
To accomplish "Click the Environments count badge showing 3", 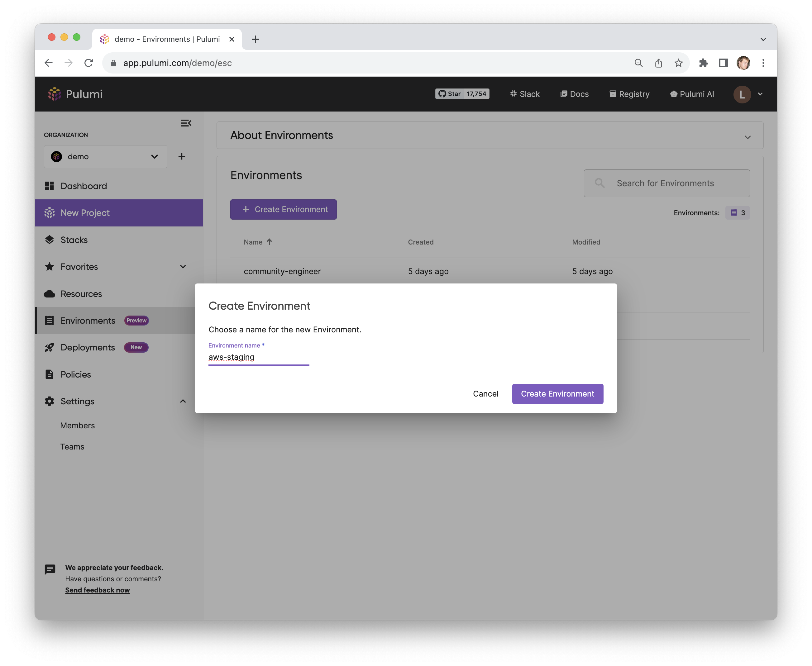I will pyautogui.click(x=737, y=213).
